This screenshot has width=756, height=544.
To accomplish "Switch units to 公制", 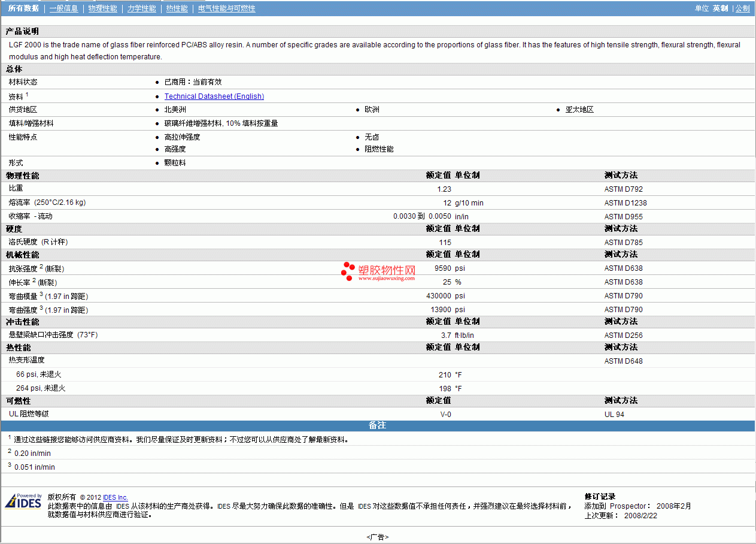I will point(743,8).
